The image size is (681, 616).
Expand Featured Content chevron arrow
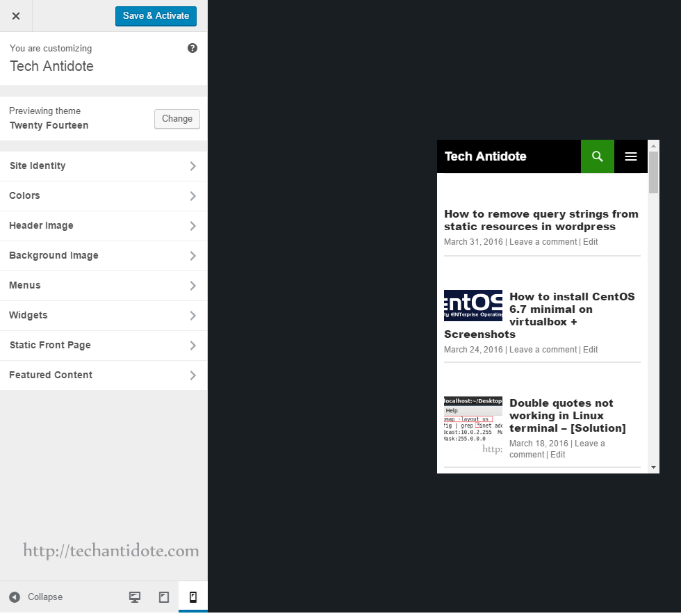193,375
